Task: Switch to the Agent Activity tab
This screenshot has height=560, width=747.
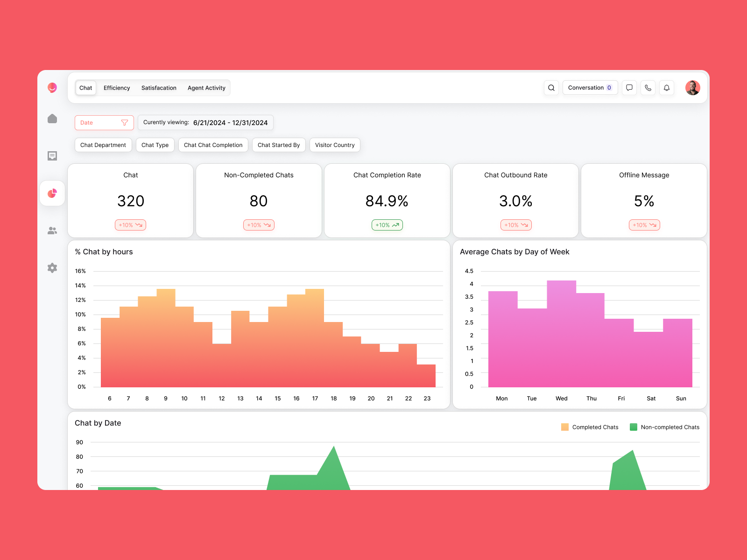Action: [206, 88]
